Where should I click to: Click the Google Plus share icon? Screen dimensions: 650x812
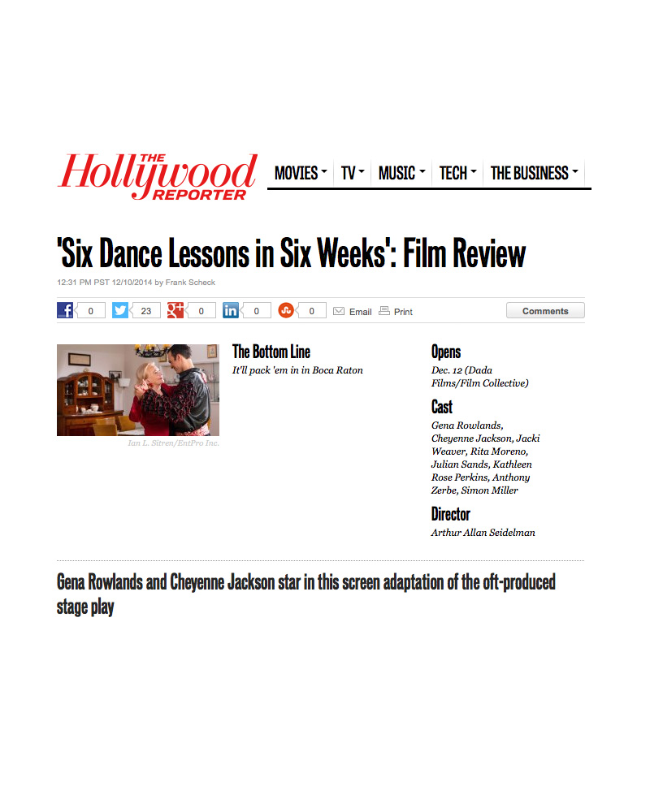pyautogui.click(x=175, y=310)
